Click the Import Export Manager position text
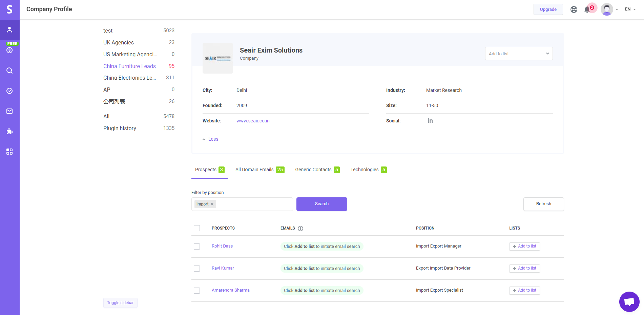 (x=439, y=246)
